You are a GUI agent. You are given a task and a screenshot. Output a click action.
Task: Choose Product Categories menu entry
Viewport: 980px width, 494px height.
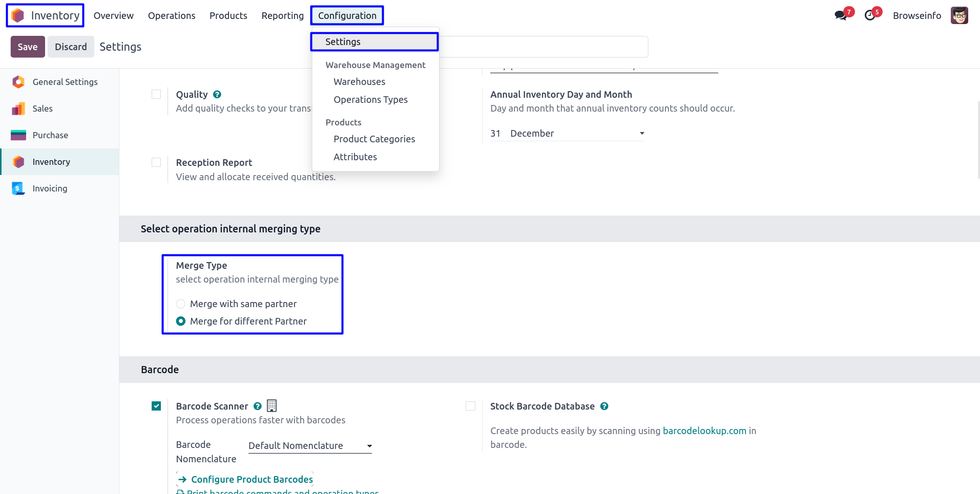(374, 139)
